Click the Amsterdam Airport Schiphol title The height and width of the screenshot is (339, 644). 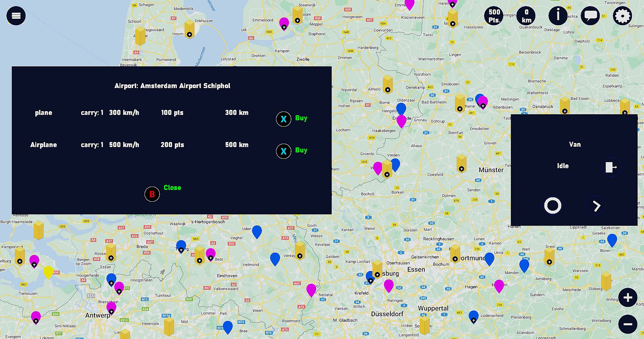coord(172,86)
